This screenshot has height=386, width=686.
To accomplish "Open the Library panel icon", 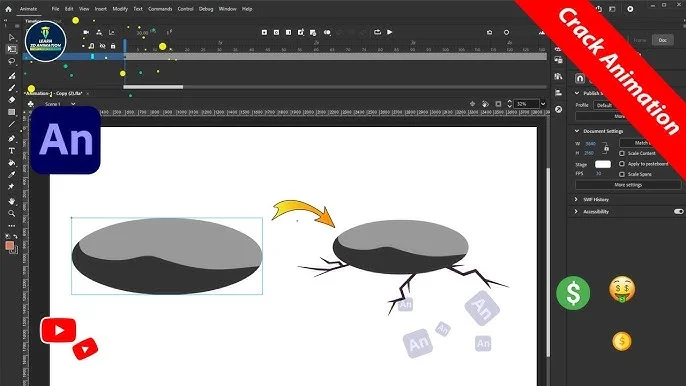I will click(559, 77).
